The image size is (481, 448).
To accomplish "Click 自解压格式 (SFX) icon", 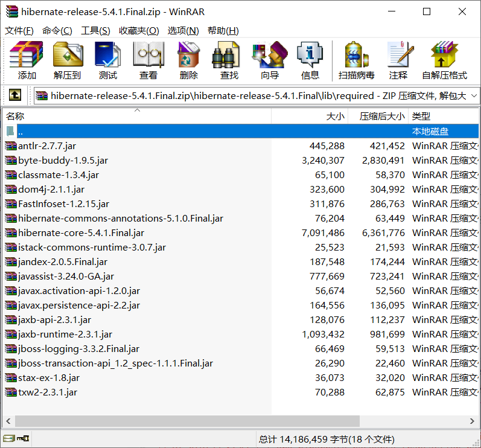I will [445, 60].
